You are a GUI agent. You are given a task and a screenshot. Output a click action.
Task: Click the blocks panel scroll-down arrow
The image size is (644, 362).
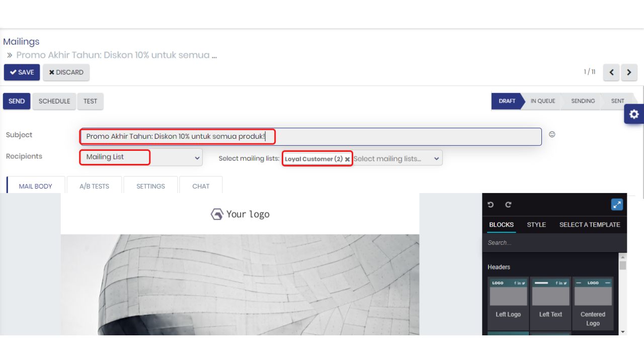pyautogui.click(x=623, y=331)
